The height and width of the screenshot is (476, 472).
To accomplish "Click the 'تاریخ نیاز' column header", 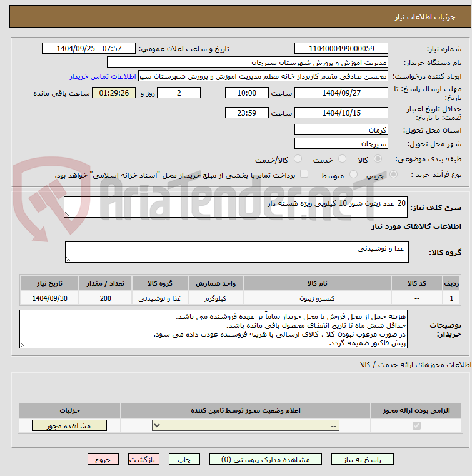I will pyautogui.click(x=50, y=283).
